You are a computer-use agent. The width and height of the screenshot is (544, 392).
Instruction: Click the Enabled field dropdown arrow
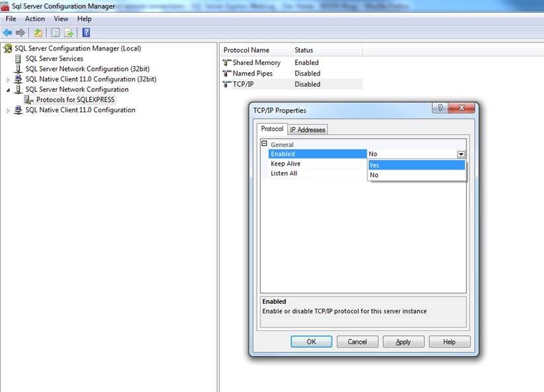click(461, 154)
